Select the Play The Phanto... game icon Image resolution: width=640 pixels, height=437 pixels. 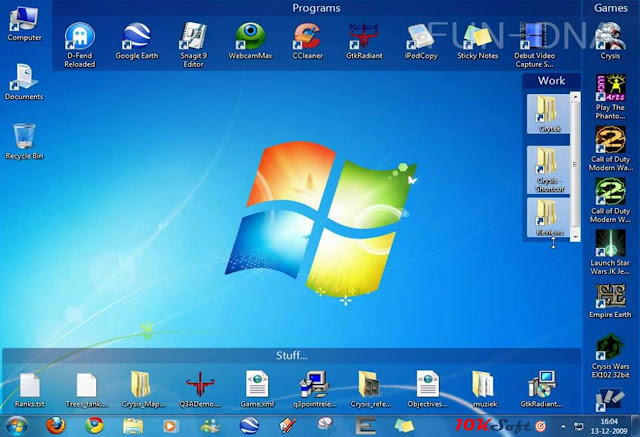610,97
